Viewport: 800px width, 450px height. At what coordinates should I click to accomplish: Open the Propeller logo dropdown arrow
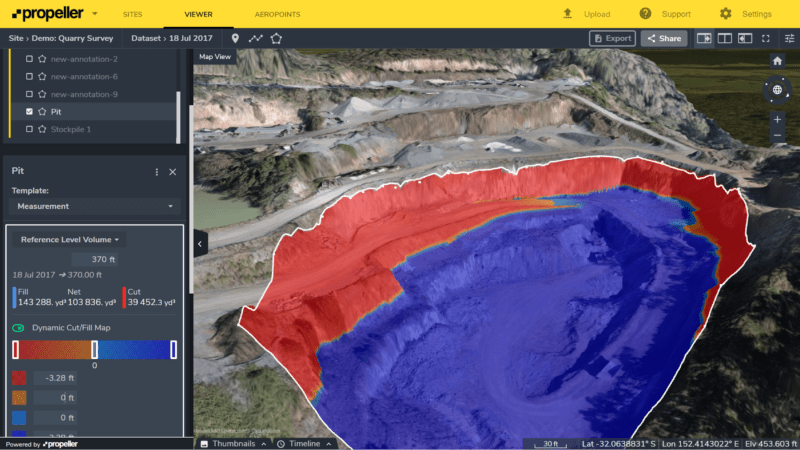click(x=94, y=14)
